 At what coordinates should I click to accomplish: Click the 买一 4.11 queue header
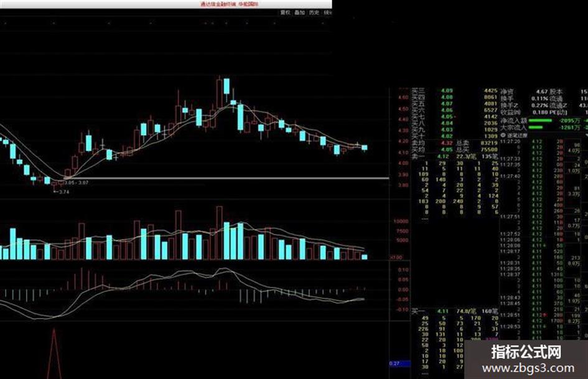[x=454, y=311]
